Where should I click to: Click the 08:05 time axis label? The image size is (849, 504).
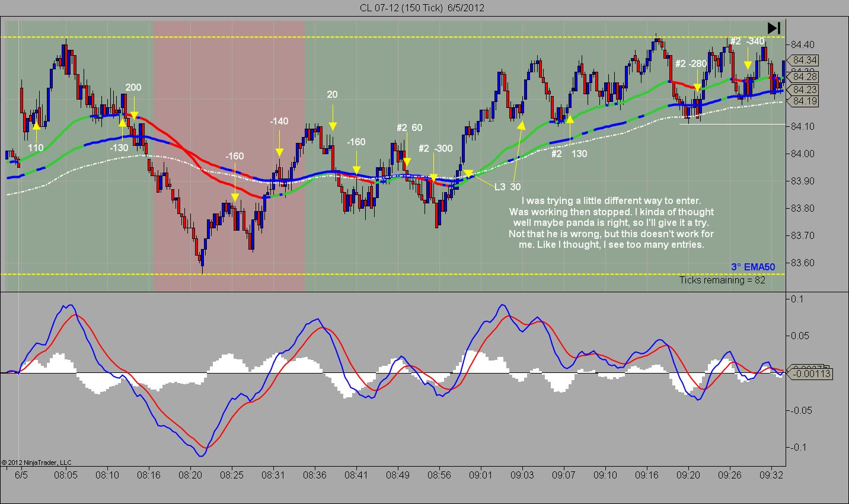65,476
